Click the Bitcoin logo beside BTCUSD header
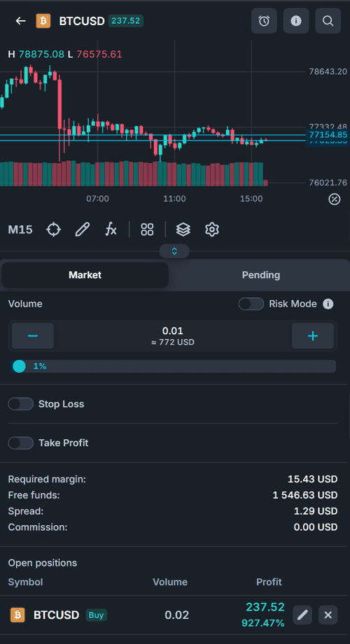Viewport: 350px width, 644px height. tap(43, 21)
